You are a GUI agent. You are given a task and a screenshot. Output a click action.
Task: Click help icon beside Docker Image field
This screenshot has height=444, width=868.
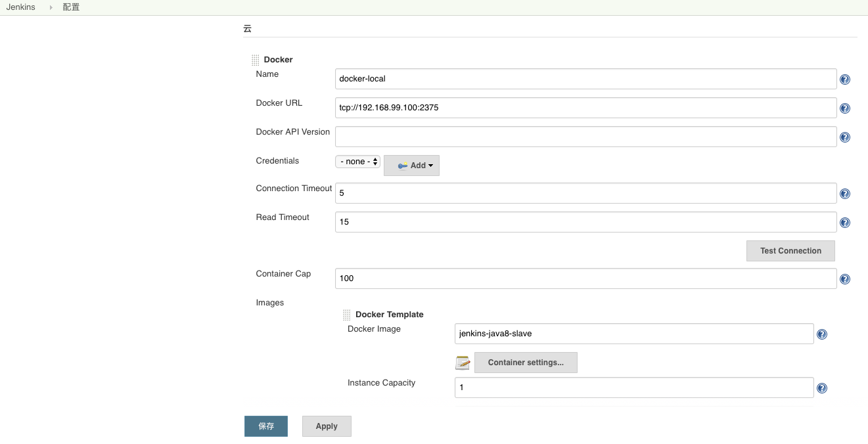[821, 334]
